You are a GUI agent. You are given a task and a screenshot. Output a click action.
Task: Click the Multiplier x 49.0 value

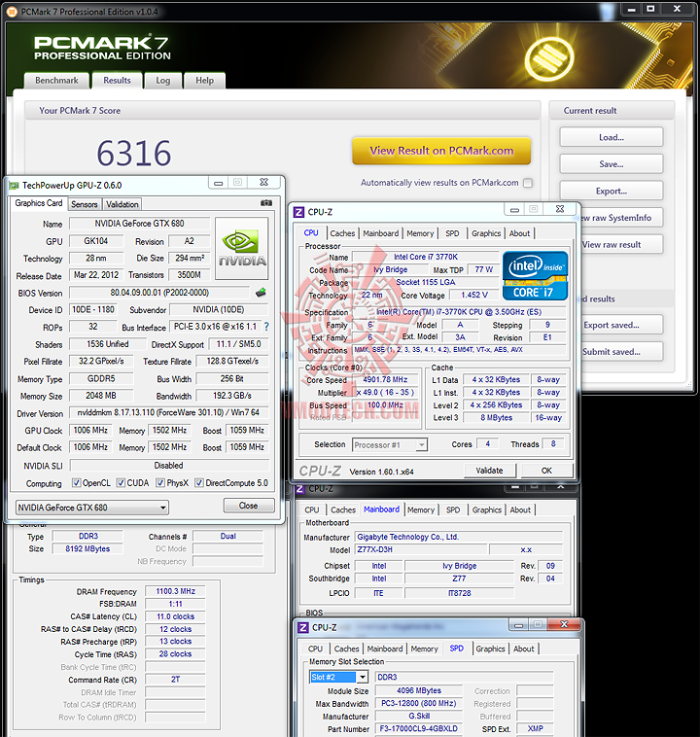(x=386, y=392)
